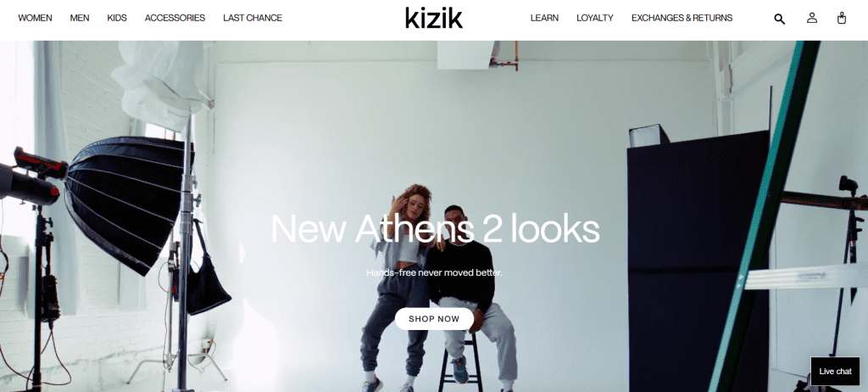Image resolution: width=868 pixels, height=392 pixels.
Task: Visit the LAST CHANCE section
Action: pyautogui.click(x=253, y=18)
